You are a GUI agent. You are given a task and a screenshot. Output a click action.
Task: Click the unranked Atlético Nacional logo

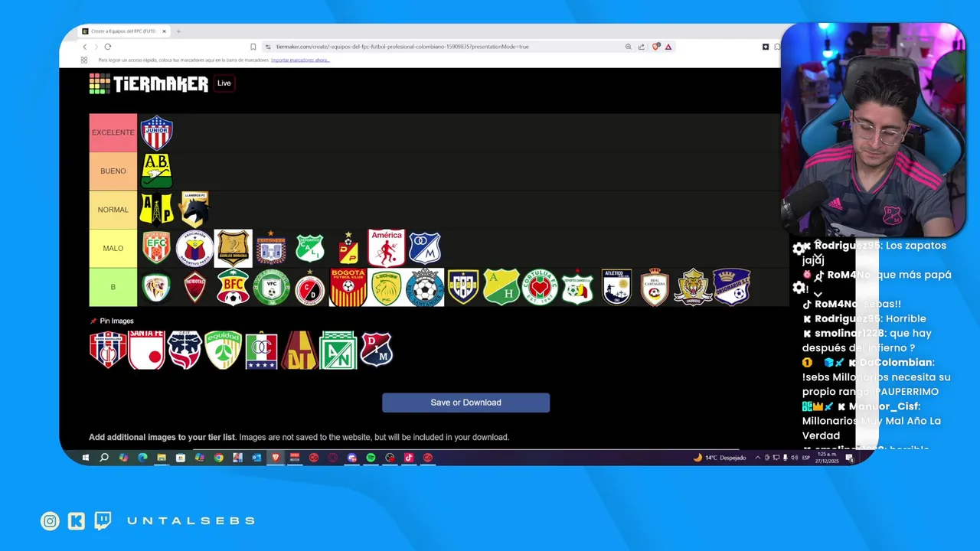click(338, 350)
